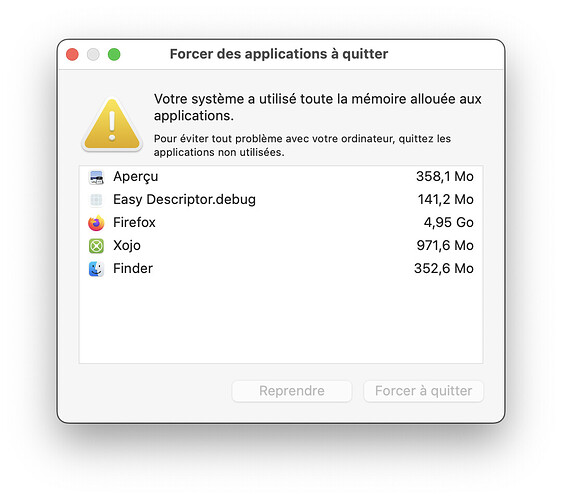This screenshot has width=563, height=500.
Task: Click the green zoom window button
Action: point(114,55)
